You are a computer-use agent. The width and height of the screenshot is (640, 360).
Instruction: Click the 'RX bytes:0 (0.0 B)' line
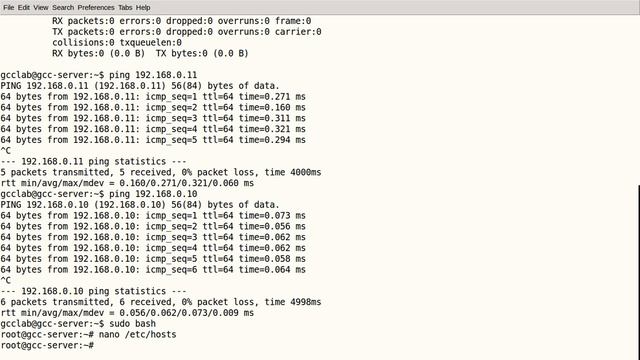pyautogui.click(x=150, y=53)
